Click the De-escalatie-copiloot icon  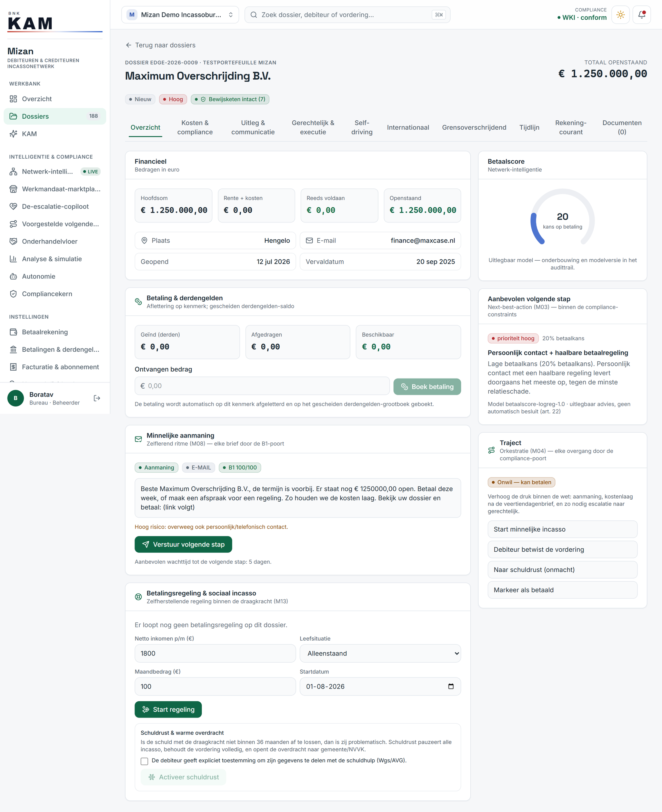(x=13, y=206)
